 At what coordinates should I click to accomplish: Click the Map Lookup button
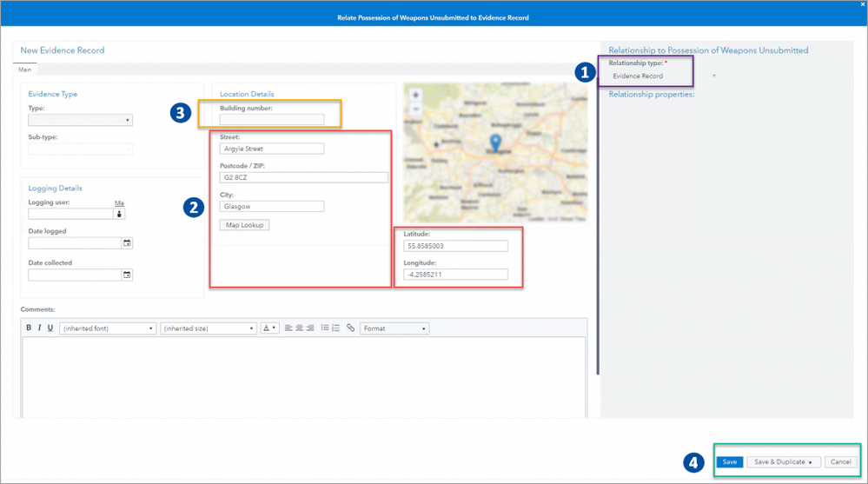(245, 225)
